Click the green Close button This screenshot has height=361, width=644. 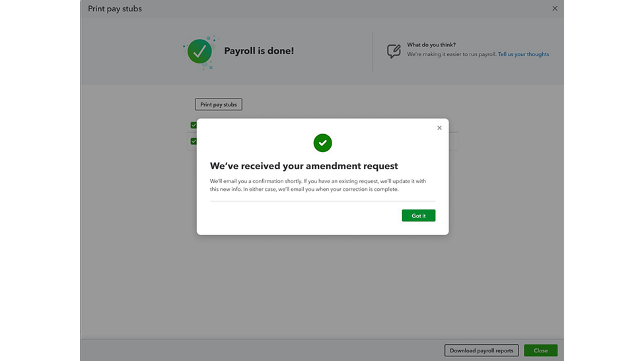pos(540,350)
